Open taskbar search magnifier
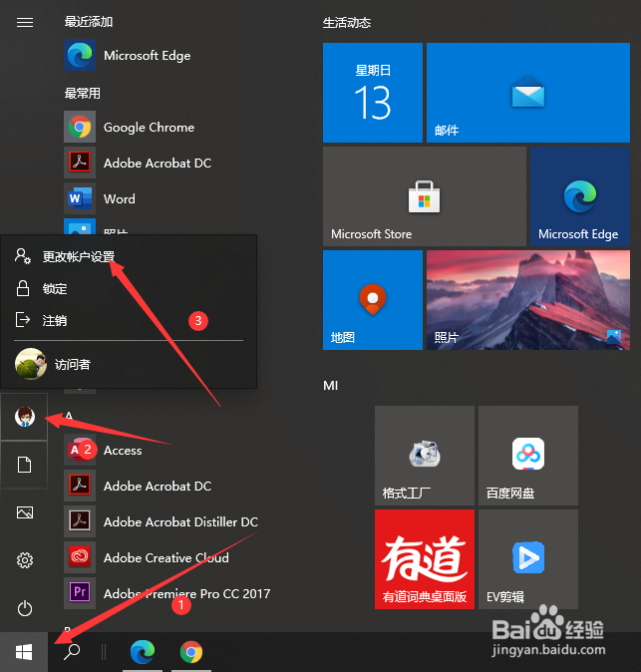Screen dimensions: 641x672 (x=72, y=652)
